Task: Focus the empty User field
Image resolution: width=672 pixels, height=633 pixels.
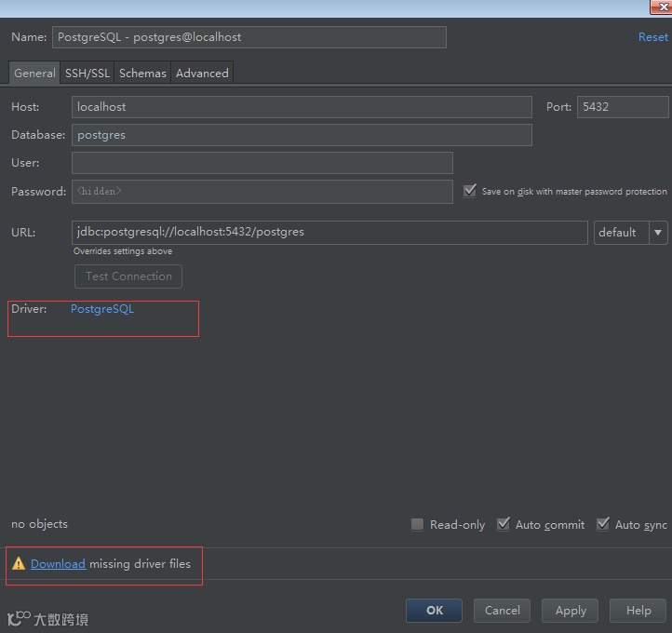Action: click(x=262, y=163)
